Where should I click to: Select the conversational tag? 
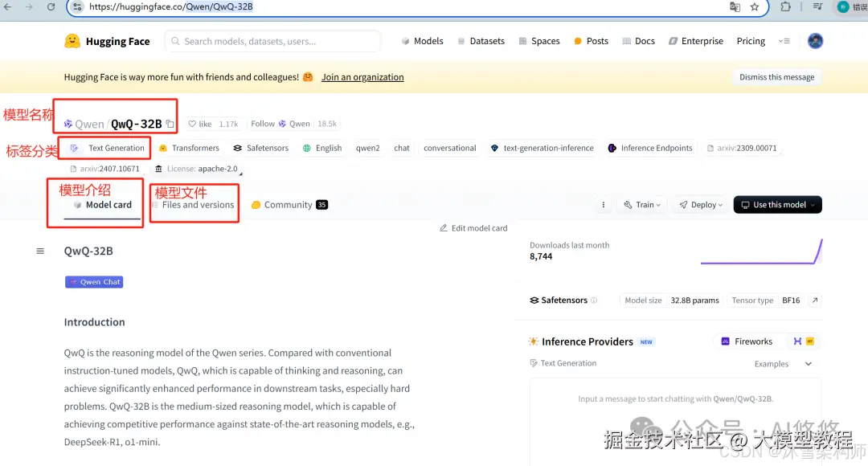click(x=449, y=148)
